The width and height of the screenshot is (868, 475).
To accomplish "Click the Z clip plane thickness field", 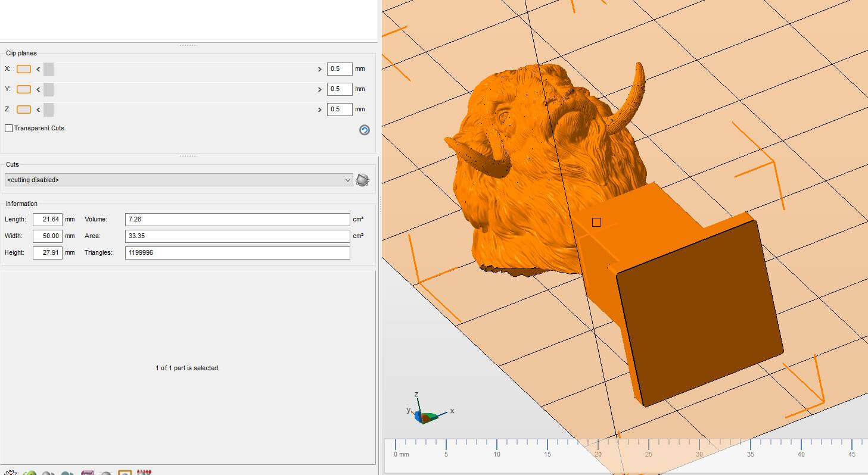I will pyautogui.click(x=339, y=110).
